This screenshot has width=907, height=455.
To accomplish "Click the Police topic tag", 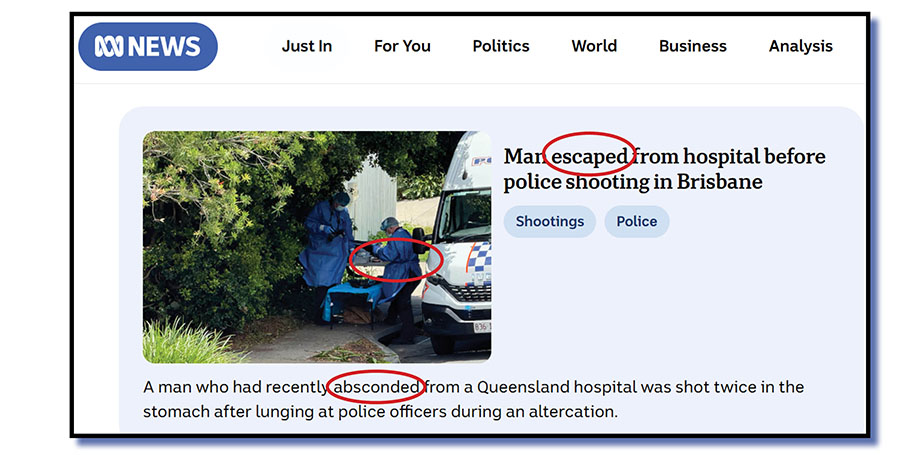I will (637, 221).
